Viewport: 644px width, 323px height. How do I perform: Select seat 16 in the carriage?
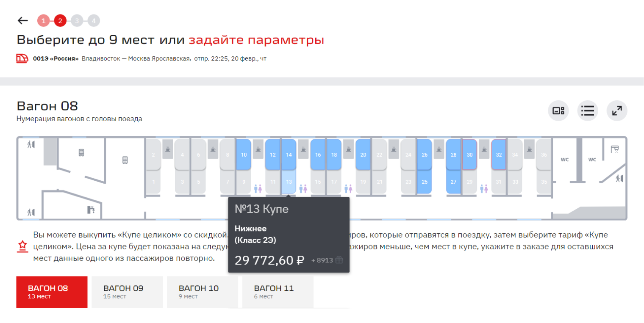318,155
